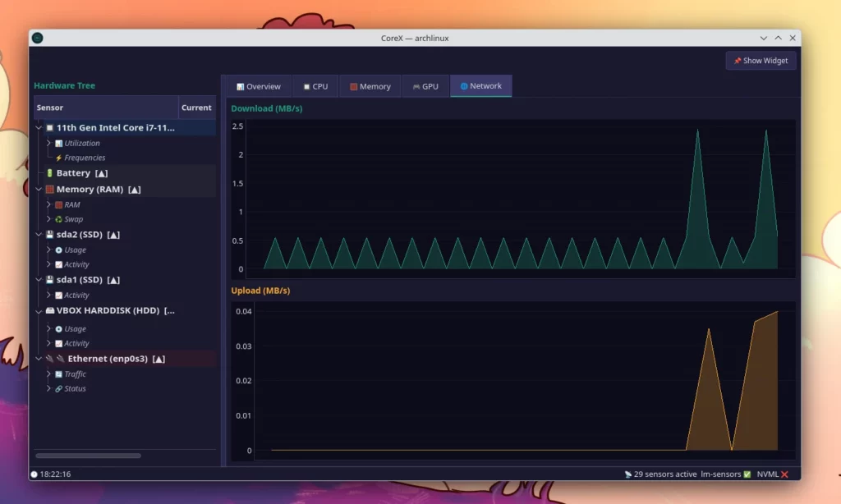This screenshot has height=504, width=841.
Task: Switch to the Overview tab
Action: coord(258,86)
